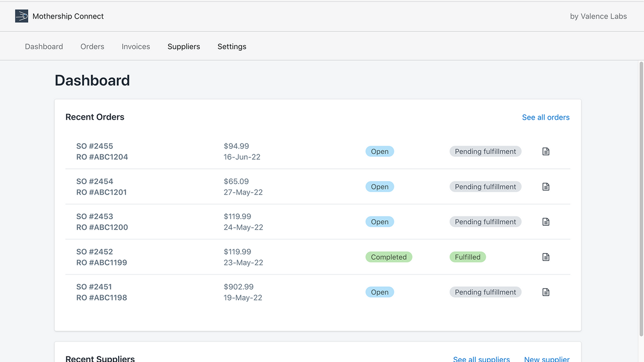This screenshot has height=362, width=644.
Task: Follow the See all orders link
Action: (546, 117)
